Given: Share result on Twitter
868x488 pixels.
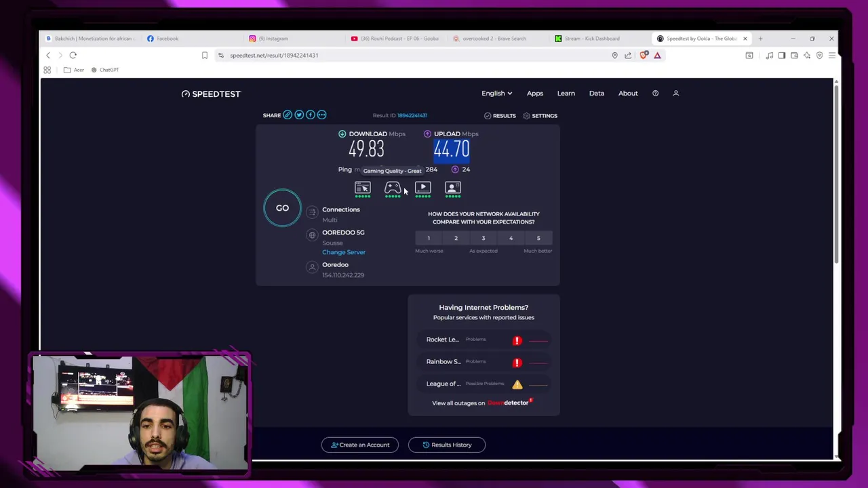Looking at the screenshot, I should tap(299, 115).
